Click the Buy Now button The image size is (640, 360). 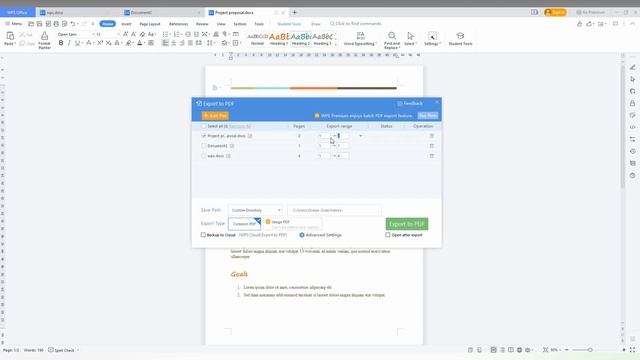(427, 116)
